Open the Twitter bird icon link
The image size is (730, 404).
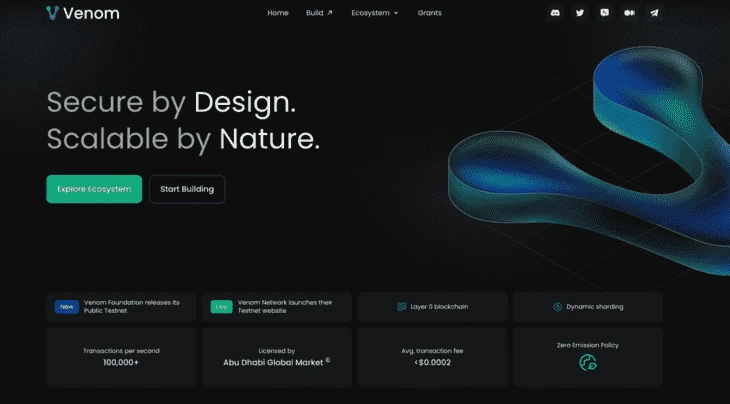click(580, 13)
